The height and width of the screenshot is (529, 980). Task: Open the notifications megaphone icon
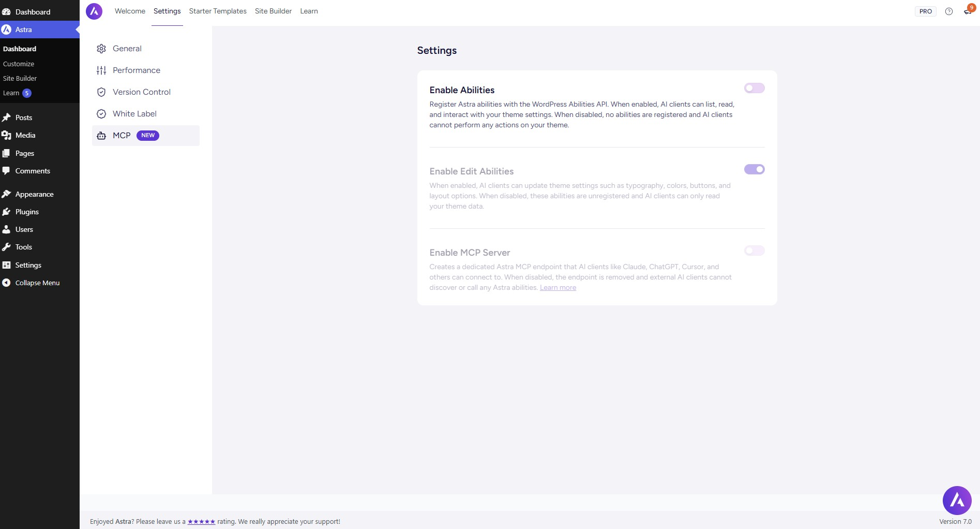tap(968, 11)
